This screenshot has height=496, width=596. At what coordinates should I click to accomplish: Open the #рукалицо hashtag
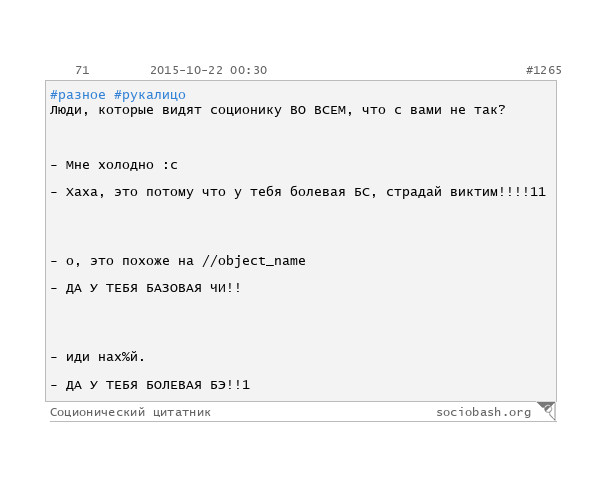coord(150,95)
